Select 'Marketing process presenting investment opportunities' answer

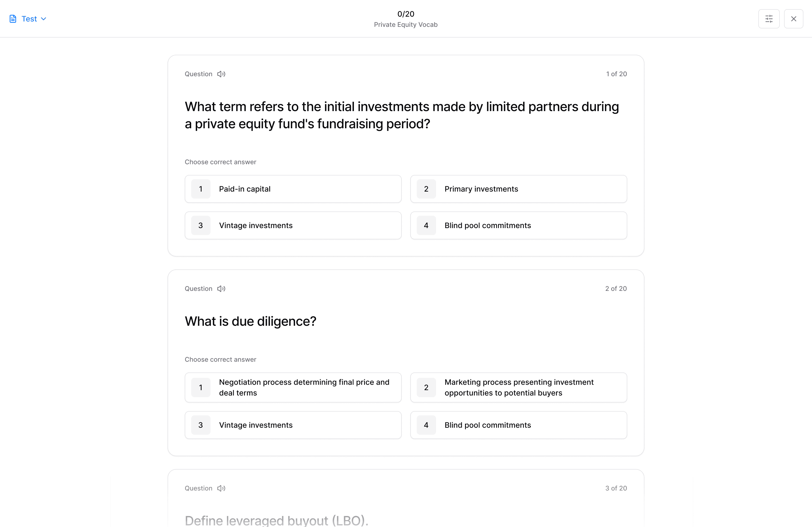[x=518, y=387]
